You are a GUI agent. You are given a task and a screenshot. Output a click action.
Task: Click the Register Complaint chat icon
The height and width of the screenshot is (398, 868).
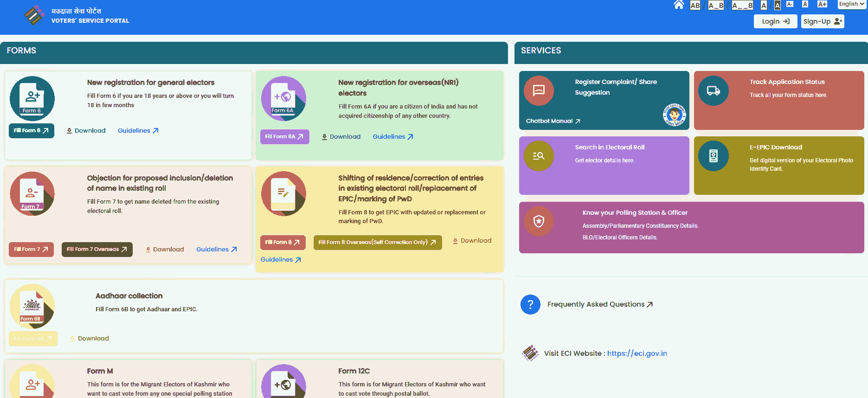[539, 90]
